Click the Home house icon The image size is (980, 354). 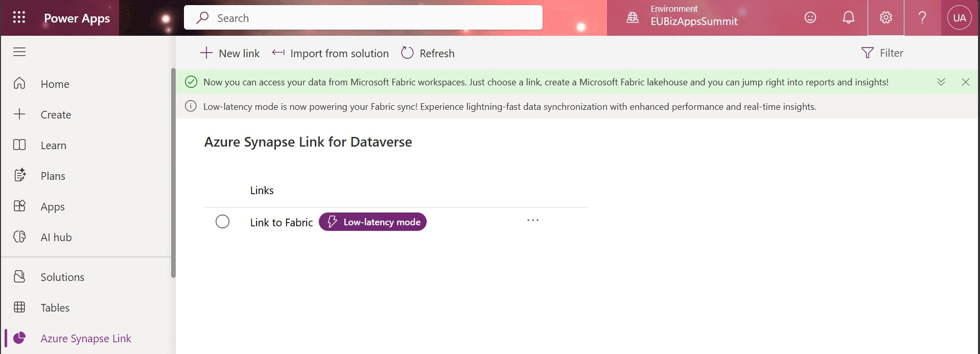pos(19,83)
